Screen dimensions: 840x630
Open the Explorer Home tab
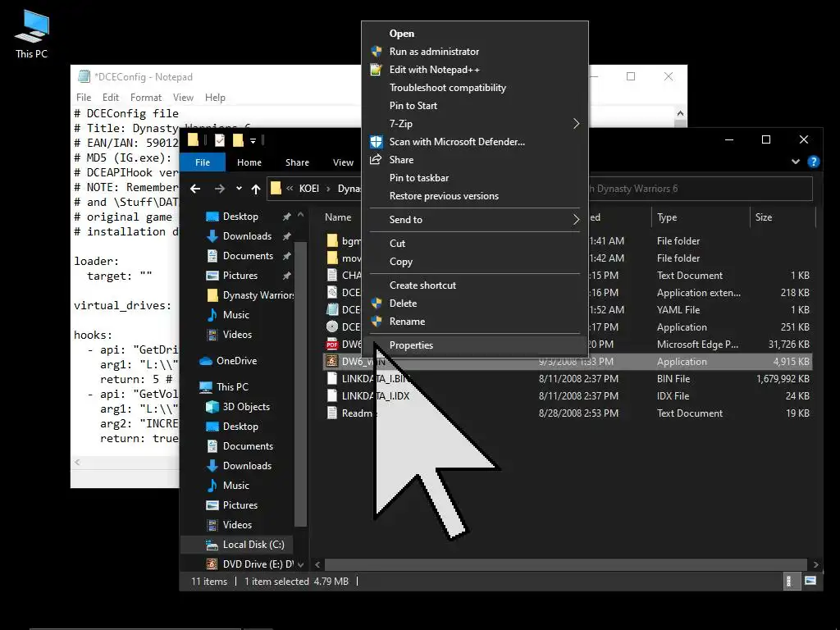click(249, 162)
